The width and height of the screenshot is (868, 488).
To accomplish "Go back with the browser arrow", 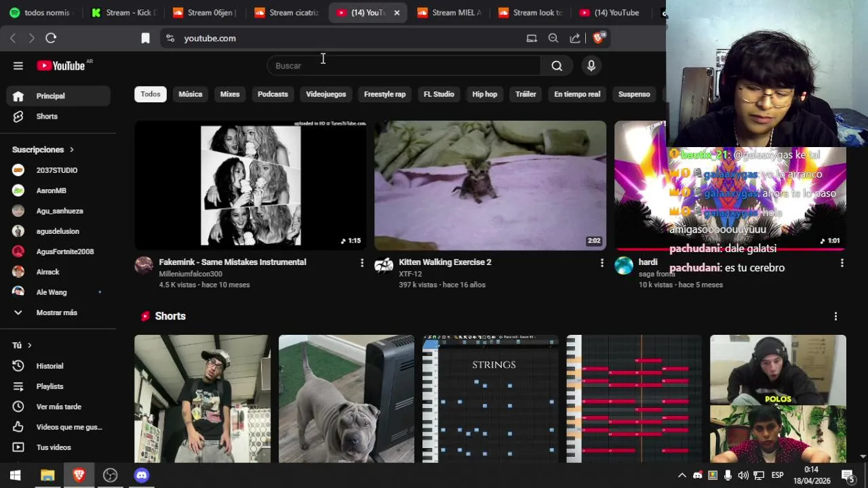I will click(13, 39).
